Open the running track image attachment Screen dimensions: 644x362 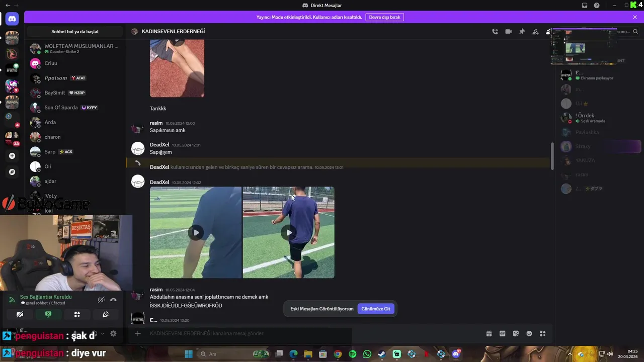(177, 68)
